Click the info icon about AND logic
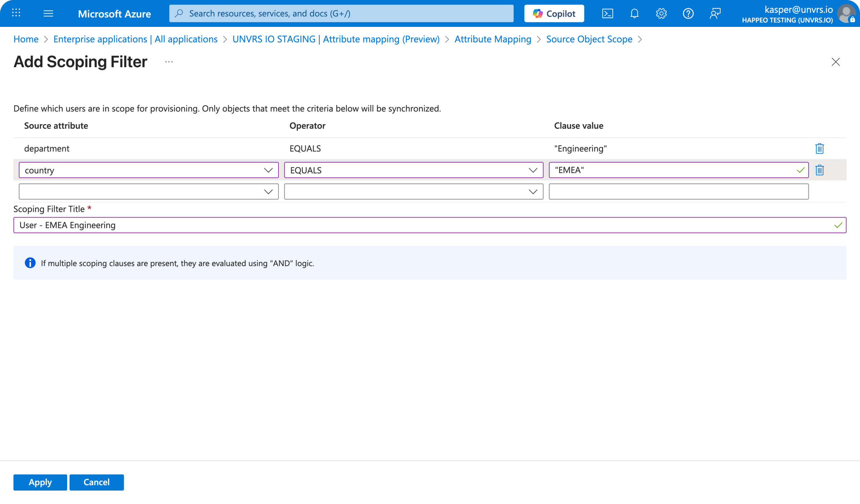860x504 pixels. (30, 263)
